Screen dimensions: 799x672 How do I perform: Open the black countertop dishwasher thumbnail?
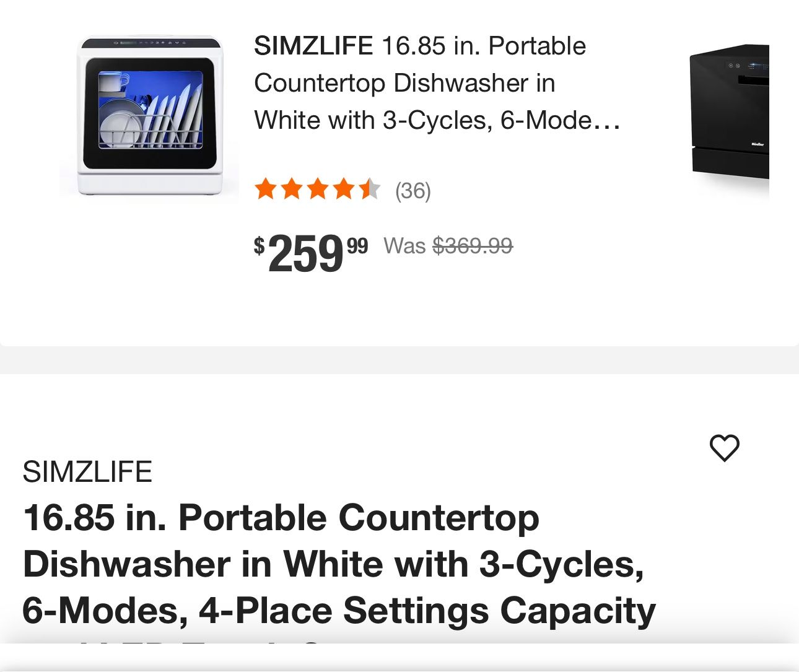tap(730, 111)
